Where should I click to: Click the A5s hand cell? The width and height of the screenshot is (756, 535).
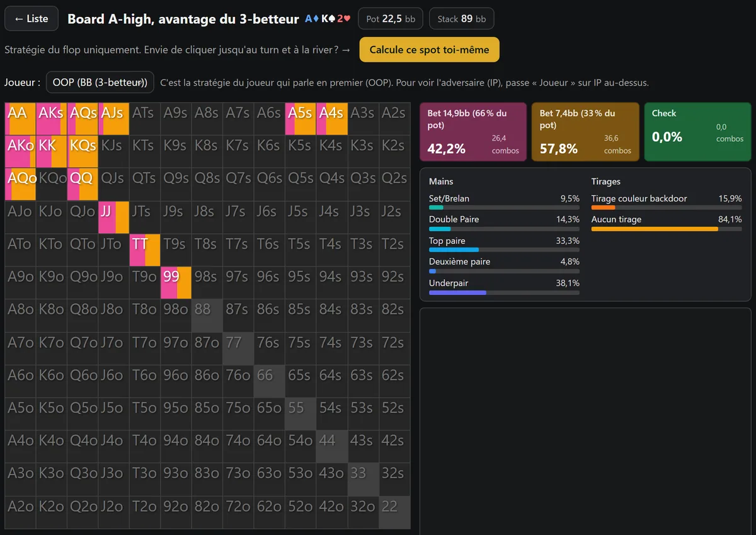(x=301, y=118)
